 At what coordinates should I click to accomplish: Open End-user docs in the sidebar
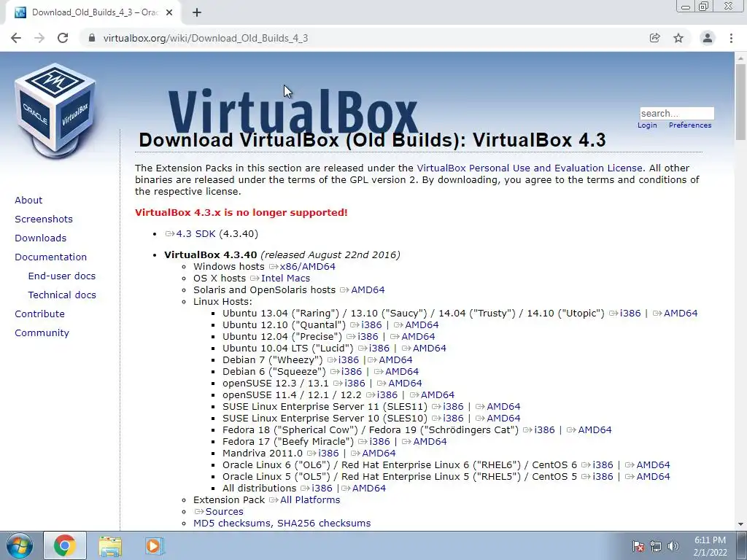click(62, 276)
